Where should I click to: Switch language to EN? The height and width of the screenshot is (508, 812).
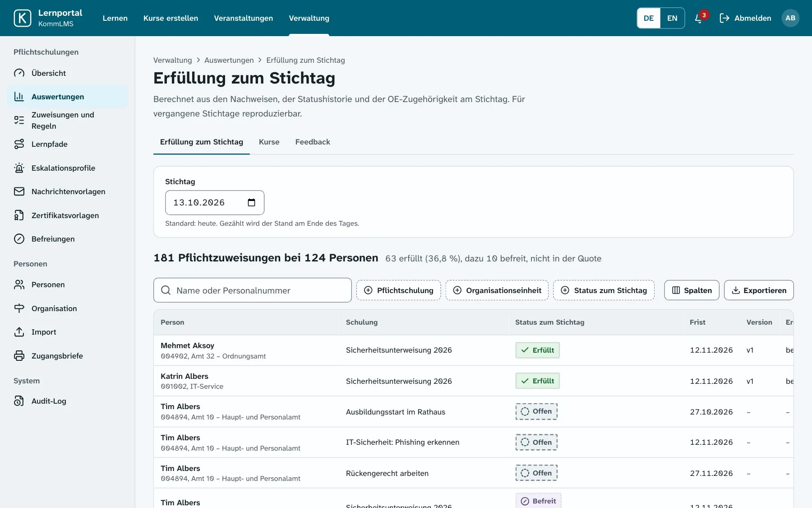tap(672, 18)
